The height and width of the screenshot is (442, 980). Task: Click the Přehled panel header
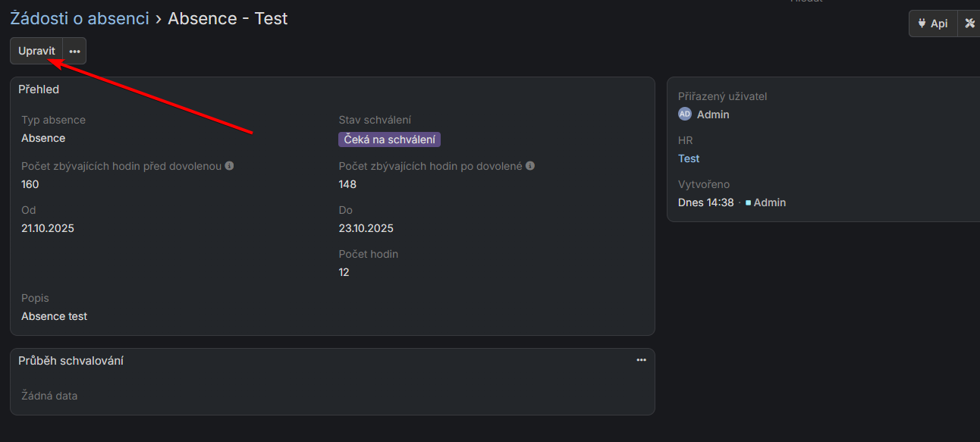tap(39, 89)
